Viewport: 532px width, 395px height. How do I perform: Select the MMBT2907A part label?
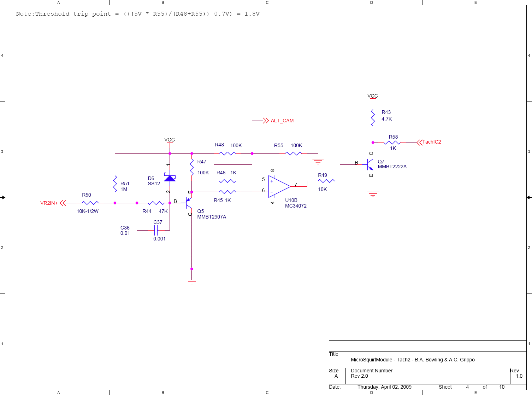212,217
